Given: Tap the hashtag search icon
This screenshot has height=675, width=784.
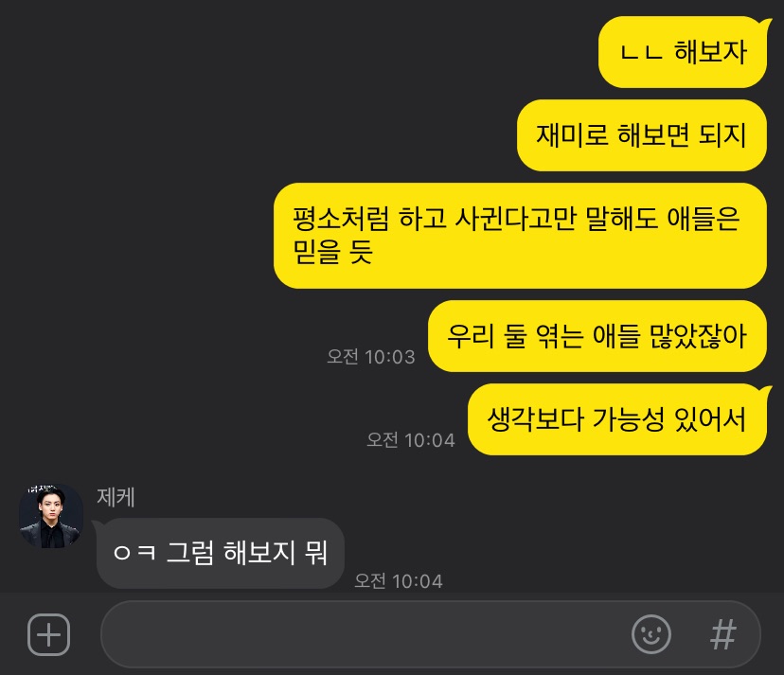Looking at the screenshot, I should click(x=723, y=634).
